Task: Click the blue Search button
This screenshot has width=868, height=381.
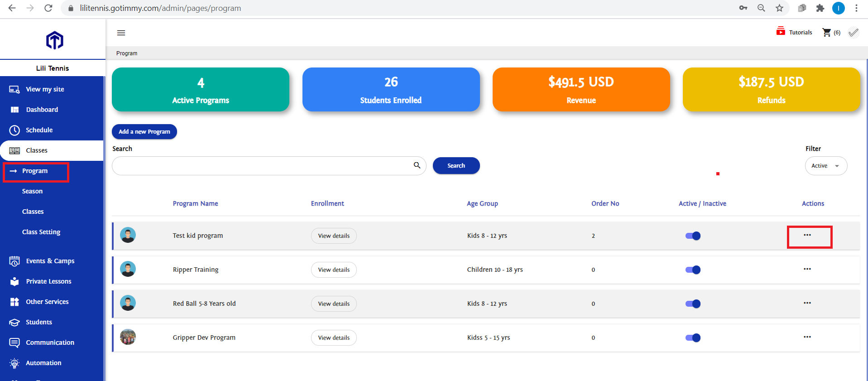Action: click(456, 166)
